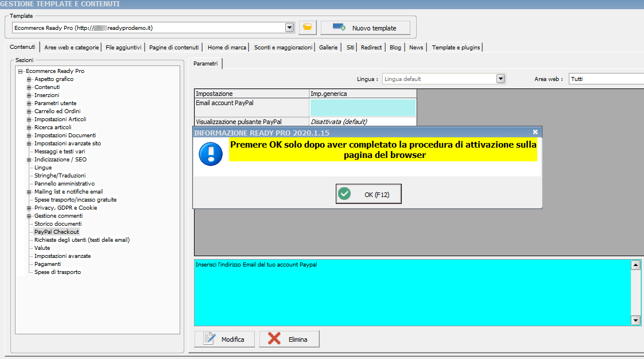This screenshot has height=359, width=644.
Task: Select PayPal Checkout in sections tree
Action: [x=56, y=231]
